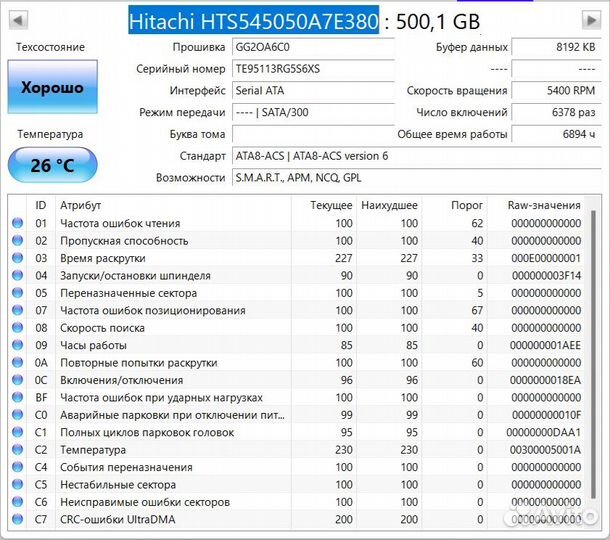Select the Повторные попытки раскрутки attribute name
This screenshot has width=610, height=540.
tap(139, 363)
